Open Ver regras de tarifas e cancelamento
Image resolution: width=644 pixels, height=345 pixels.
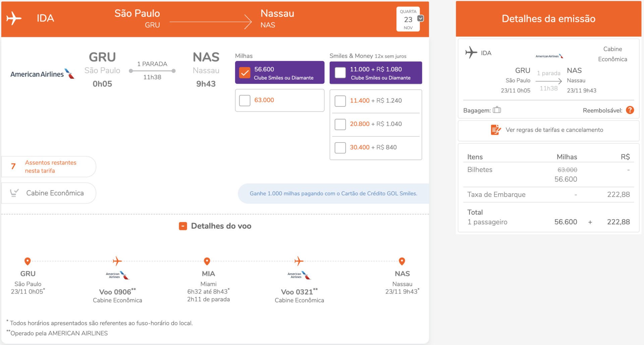(x=554, y=130)
